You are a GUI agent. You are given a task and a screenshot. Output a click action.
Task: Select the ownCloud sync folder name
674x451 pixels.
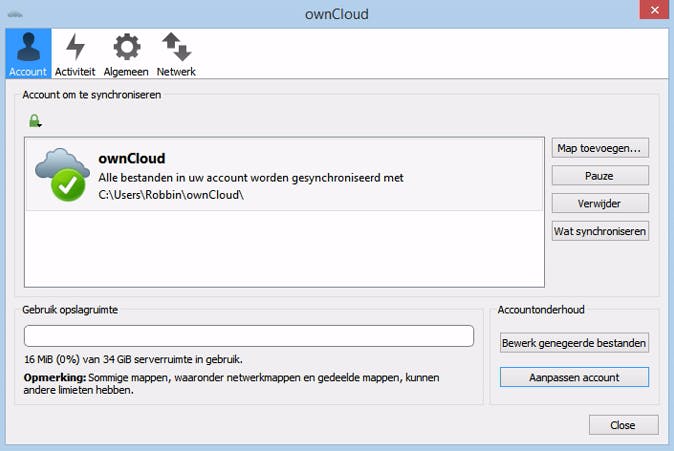tap(131, 158)
